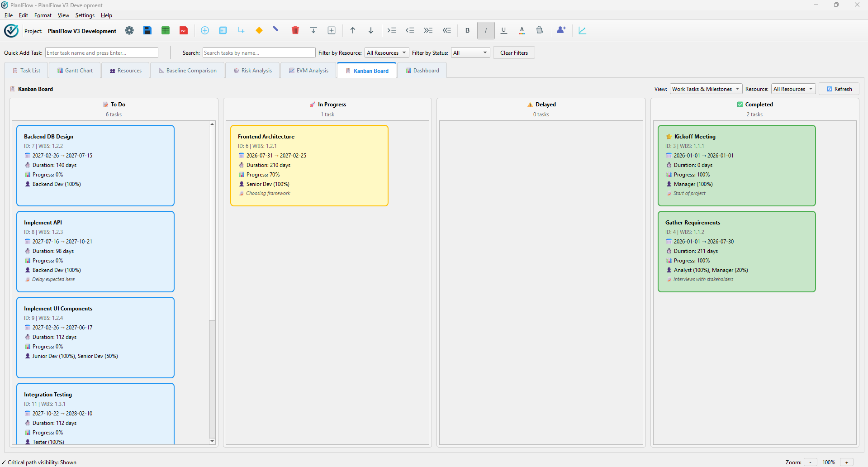Image resolution: width=868 pixels, height=467 pixels.
Task: Open View Work Tasks & Milestones dropdown
Action: (x=706, y=89)
